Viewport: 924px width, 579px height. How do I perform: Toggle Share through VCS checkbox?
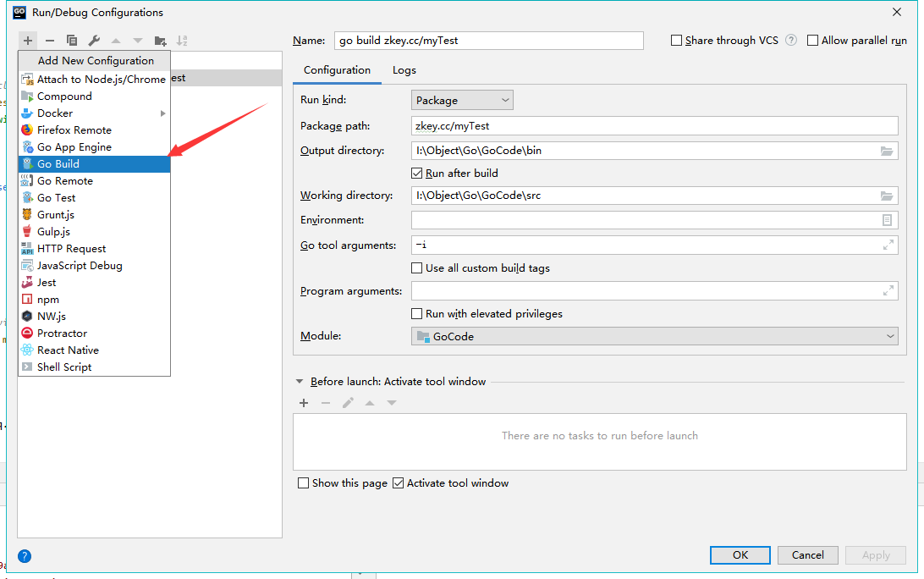(x=677, y=40)
